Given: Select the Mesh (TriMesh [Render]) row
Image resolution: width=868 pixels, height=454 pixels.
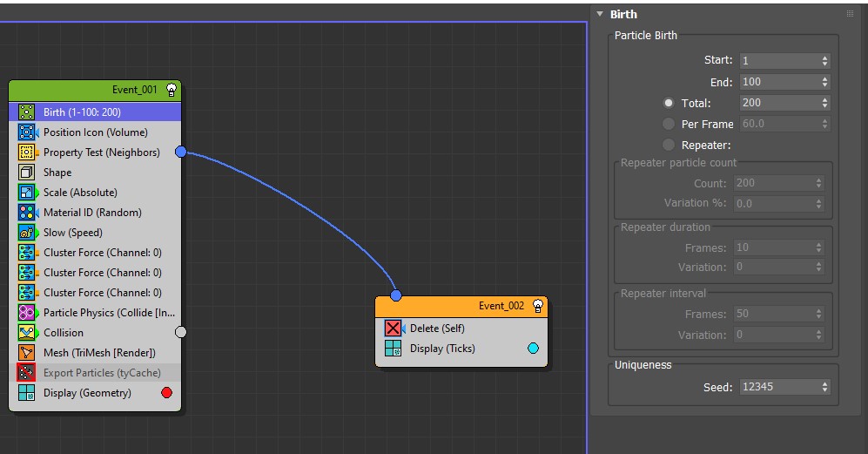Looking at the screenshot, I should pos(95,353).
